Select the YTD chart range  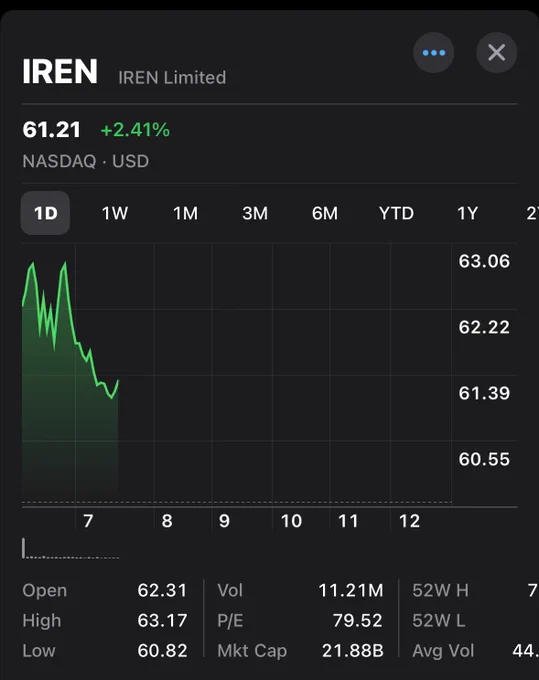(x=396, y=213)
